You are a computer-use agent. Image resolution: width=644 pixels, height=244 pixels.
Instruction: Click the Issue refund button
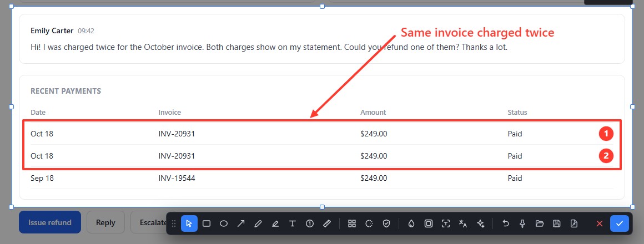pos(50,222)
